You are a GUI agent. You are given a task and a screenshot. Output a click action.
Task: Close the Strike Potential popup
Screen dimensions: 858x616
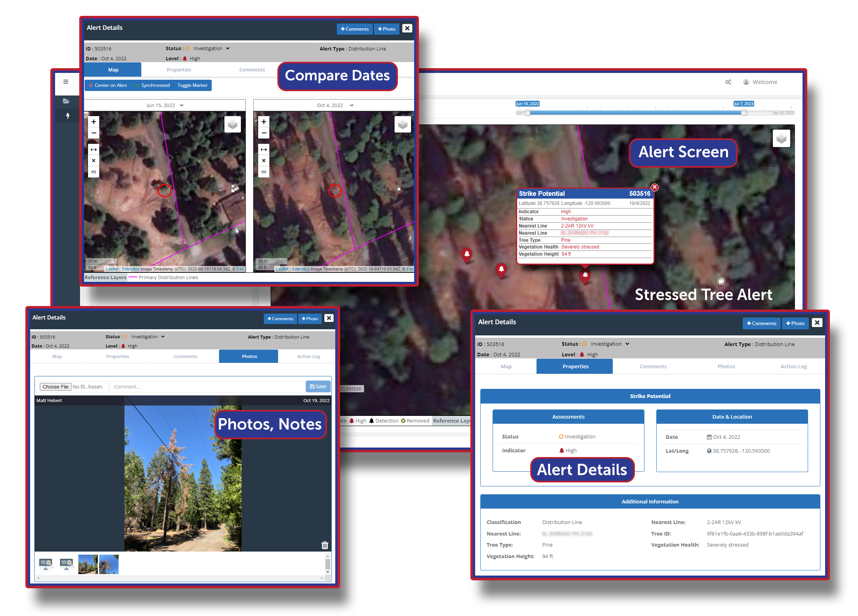[x=655, y=187]
